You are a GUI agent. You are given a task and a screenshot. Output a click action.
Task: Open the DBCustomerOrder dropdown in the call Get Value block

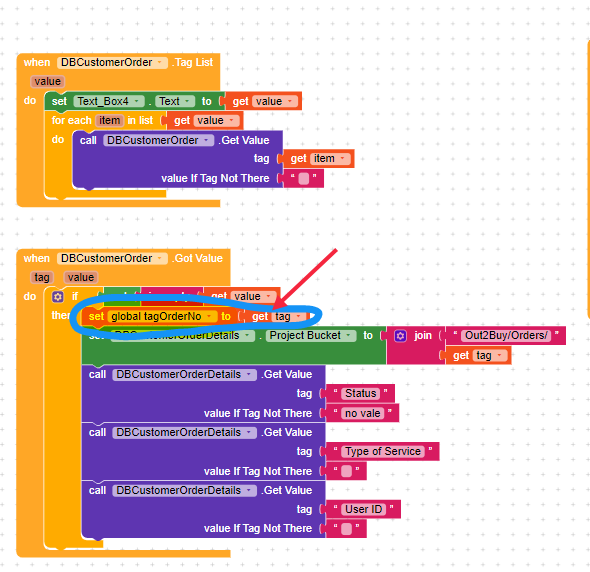[x=158, y=140]
